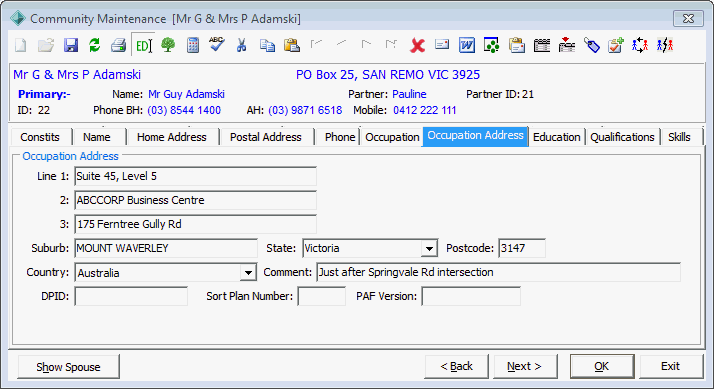Click the Comment field
This screenshot has height=389, width=714.
pos(499,272)
